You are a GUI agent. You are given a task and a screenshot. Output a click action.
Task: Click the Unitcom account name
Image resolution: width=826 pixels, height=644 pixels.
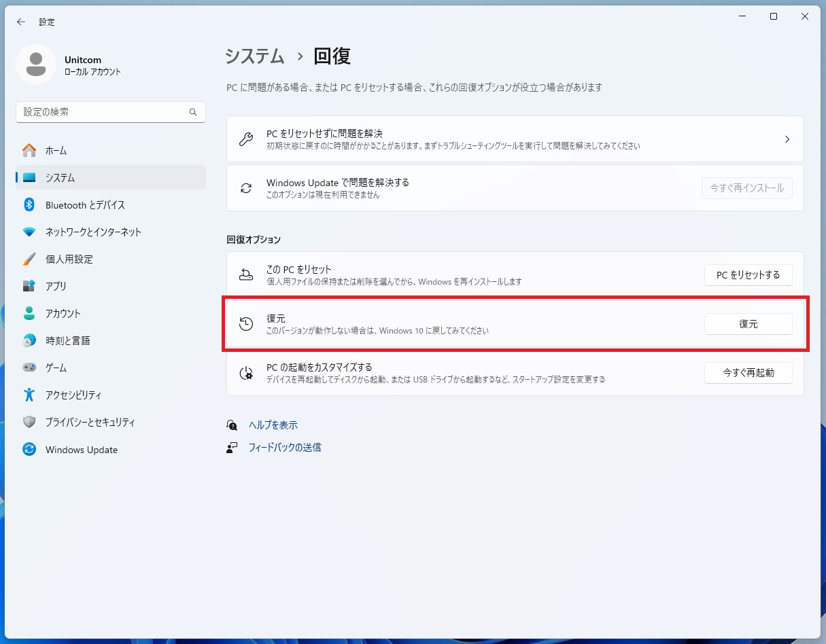83,60
